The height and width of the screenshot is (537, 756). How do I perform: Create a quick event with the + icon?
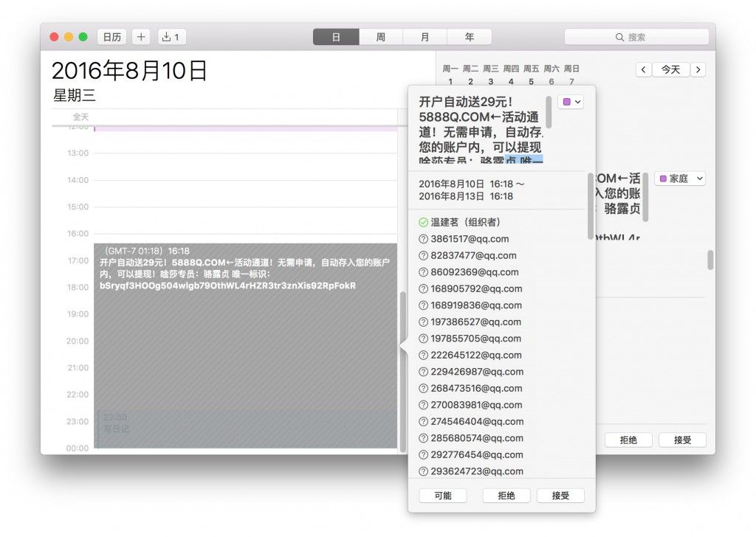[140, 36]
